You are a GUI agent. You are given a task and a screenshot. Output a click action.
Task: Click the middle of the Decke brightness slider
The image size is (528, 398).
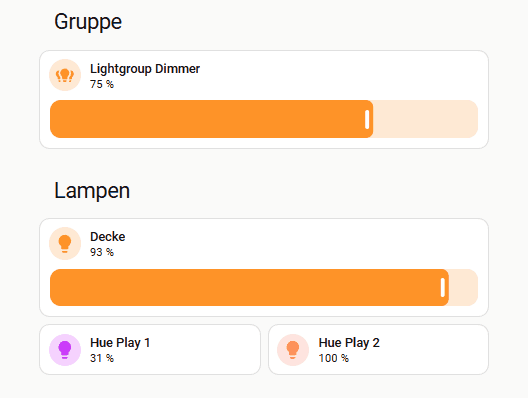pos(264,288)
